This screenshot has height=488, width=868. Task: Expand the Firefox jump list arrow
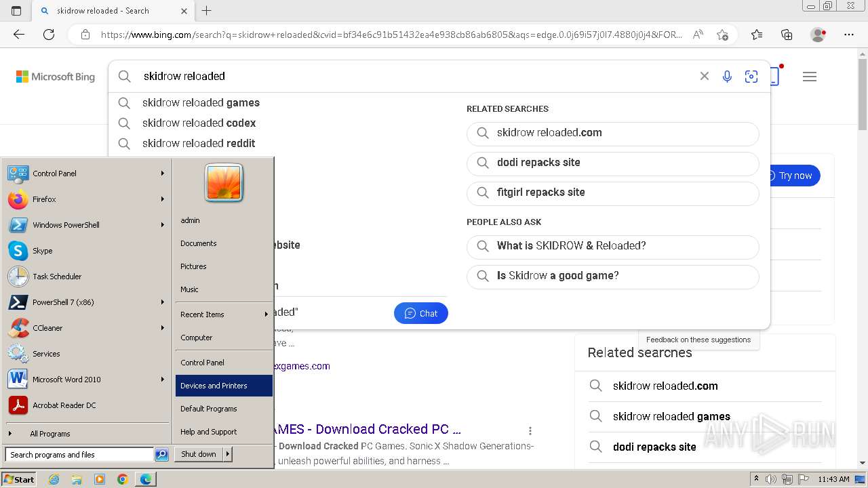pyautogui.click(x=163, y=199)
